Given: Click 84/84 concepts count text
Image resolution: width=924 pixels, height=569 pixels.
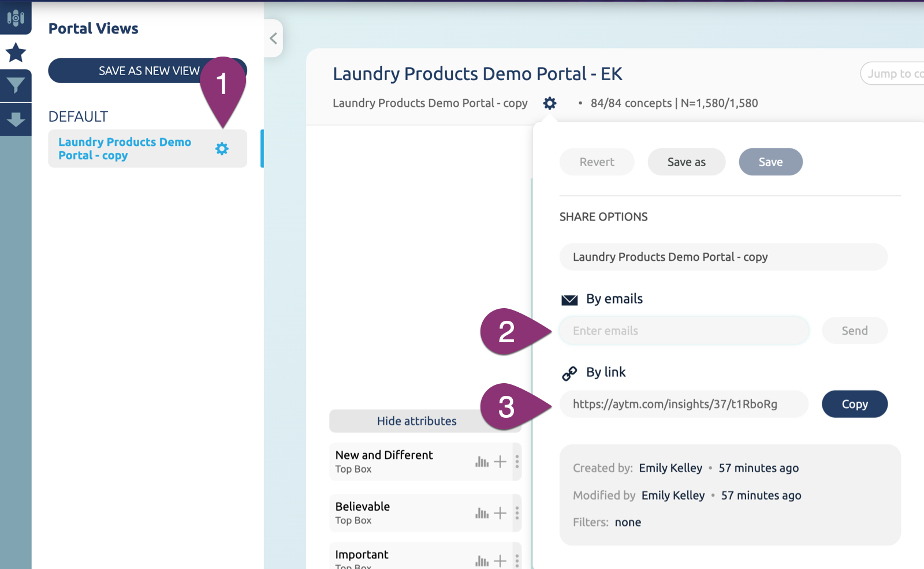Looking at the screenshot, I should point(631,103).
